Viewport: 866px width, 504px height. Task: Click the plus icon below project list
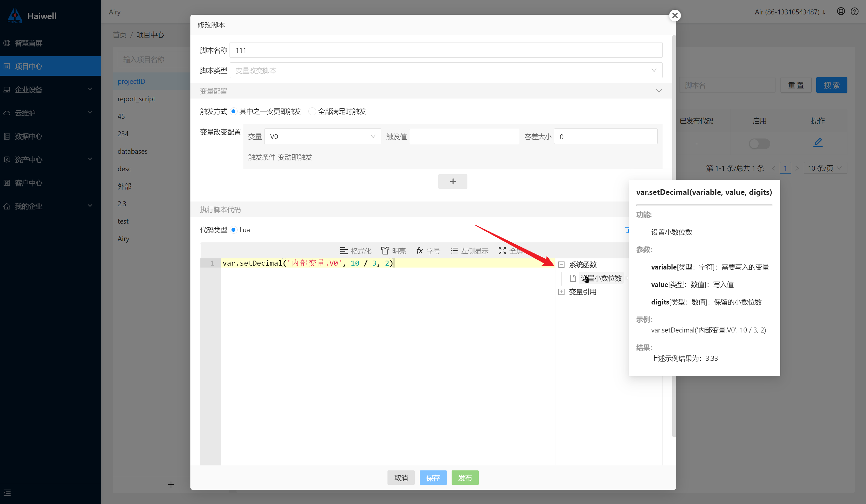171,484
